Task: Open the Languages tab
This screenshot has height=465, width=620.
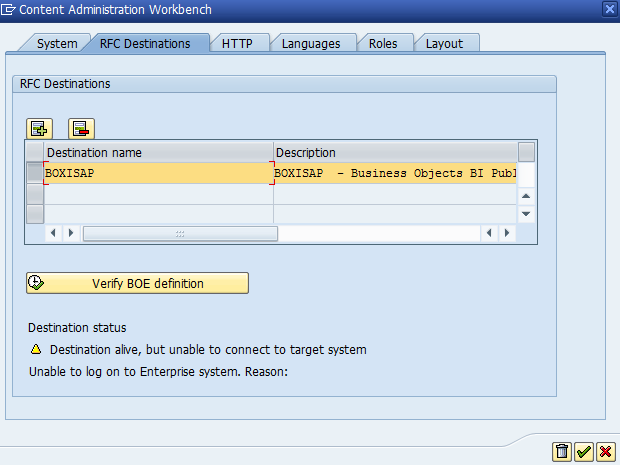Action: [x=311, y=43]
